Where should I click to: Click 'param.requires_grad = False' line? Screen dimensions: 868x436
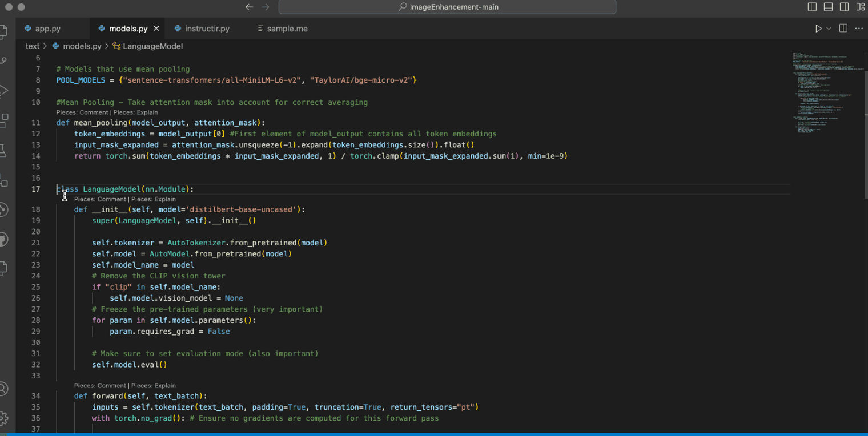pos(170,332)
